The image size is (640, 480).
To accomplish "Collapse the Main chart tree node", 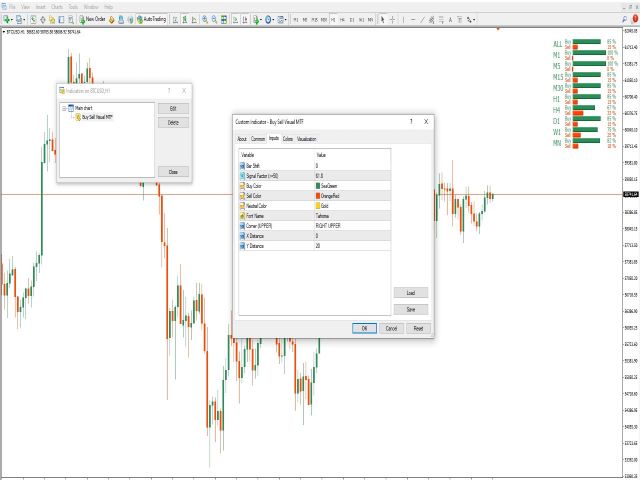I will [x=64, y=109].
